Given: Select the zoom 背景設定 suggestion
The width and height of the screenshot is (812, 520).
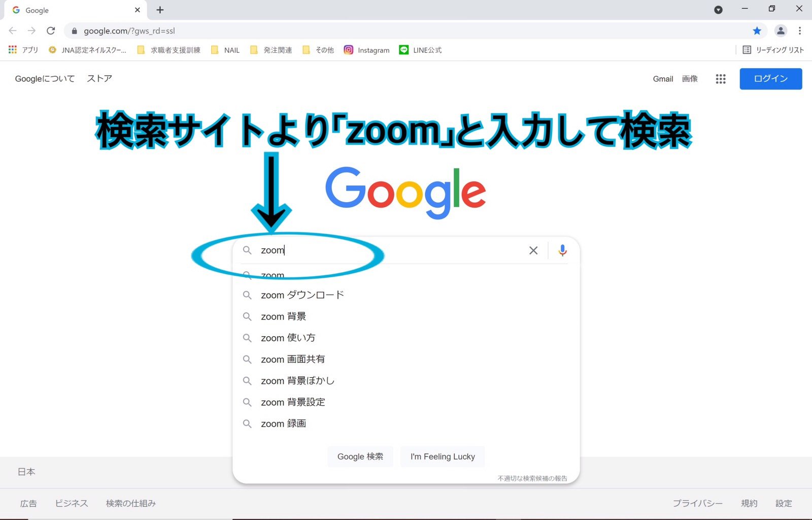Looking at the screenshot, I should [x=406, y=402].
